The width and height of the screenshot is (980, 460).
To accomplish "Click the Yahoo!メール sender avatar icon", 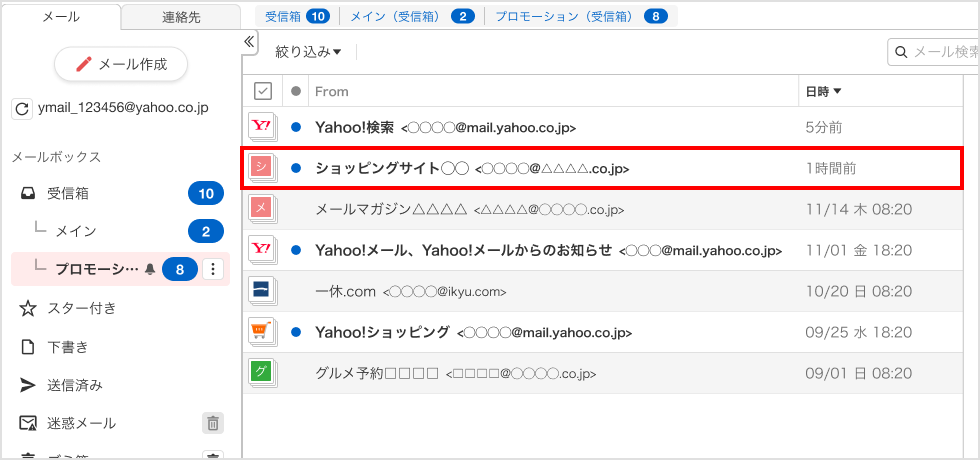I will [262, 250].
